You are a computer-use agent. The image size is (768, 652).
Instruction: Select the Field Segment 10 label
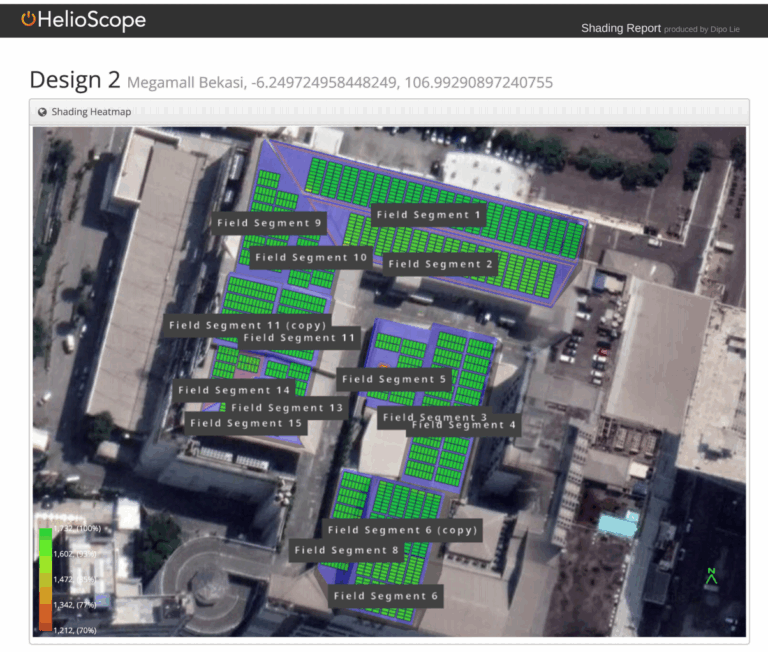[x=311, y=257]
